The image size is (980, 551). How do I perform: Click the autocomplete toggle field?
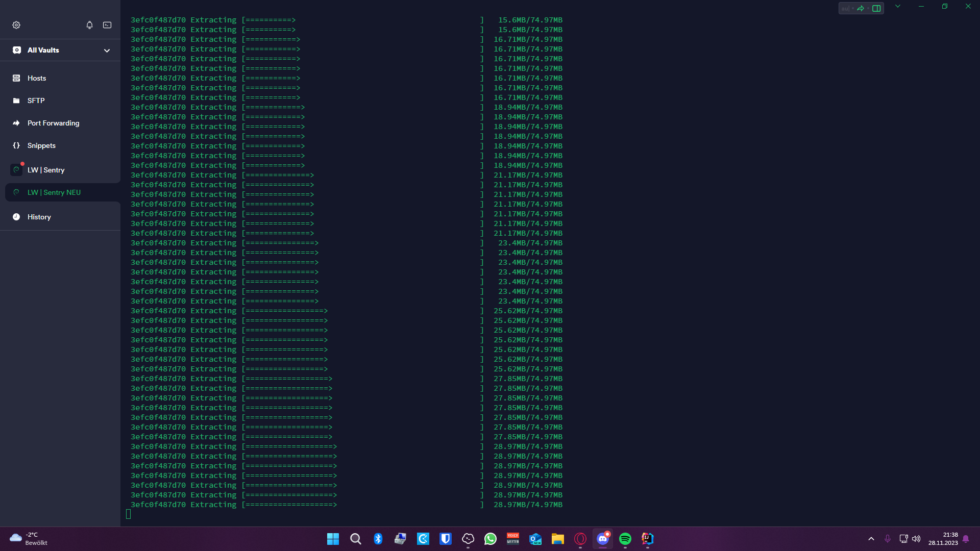[845, 8]
